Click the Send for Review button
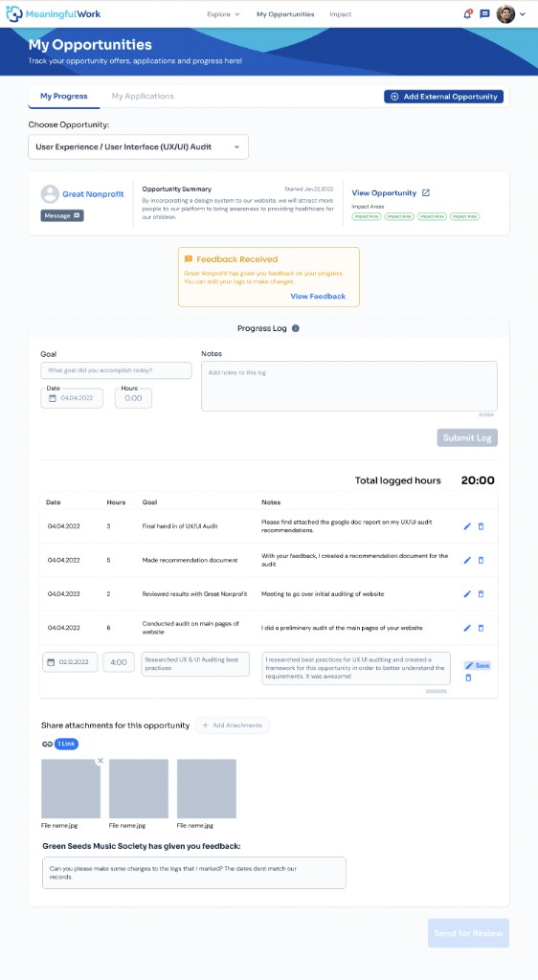The width and height of the screenshot is (538, 980). 469,933
